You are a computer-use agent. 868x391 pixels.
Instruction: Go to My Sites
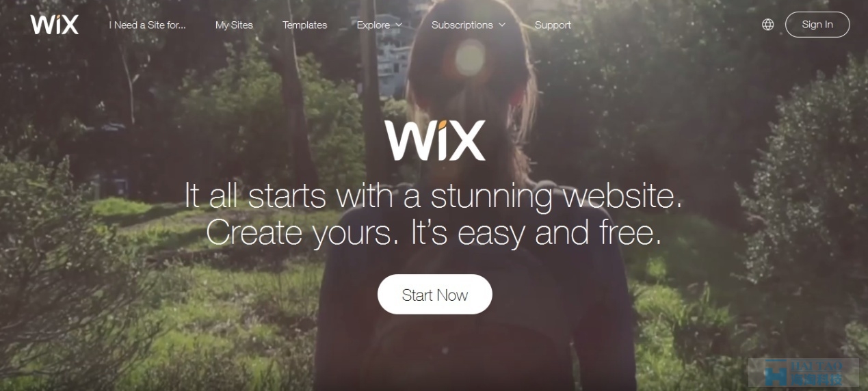tap(234, 25)
